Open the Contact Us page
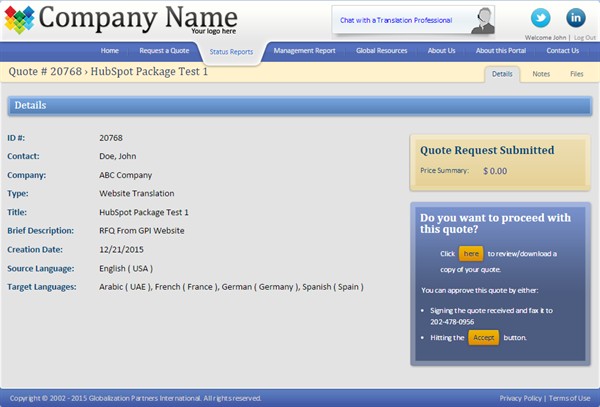 pyautogui.click(x=562, y=50)
